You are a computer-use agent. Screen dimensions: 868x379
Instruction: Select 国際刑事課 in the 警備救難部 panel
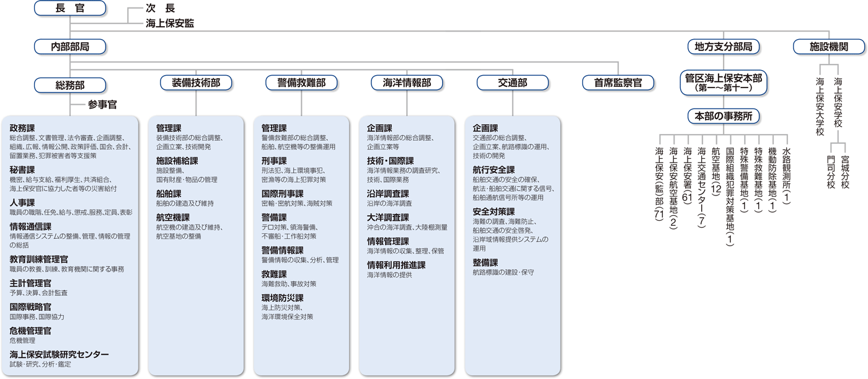click(x=282, y=194)
